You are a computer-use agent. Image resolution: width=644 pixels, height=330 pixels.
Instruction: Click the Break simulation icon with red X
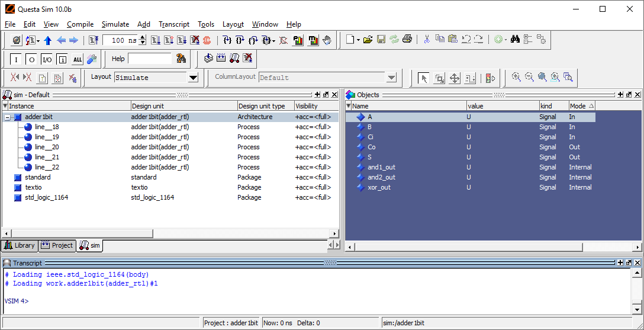(195, 40)
